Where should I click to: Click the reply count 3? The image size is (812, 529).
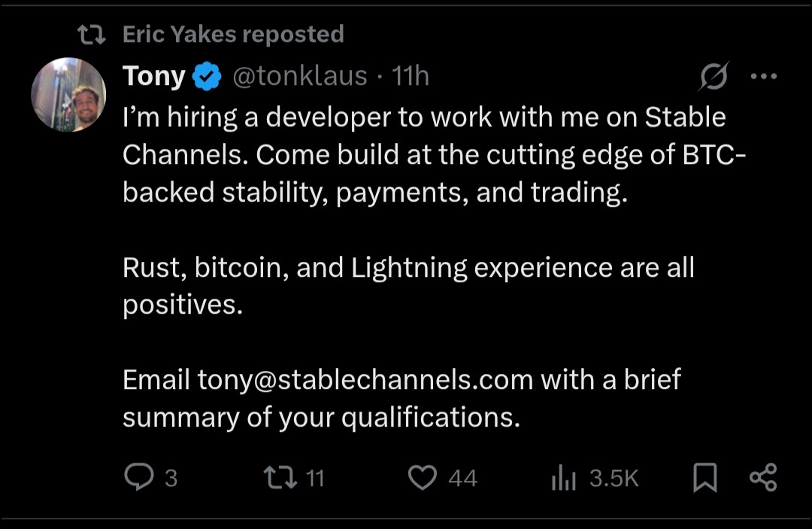[171, 478]
